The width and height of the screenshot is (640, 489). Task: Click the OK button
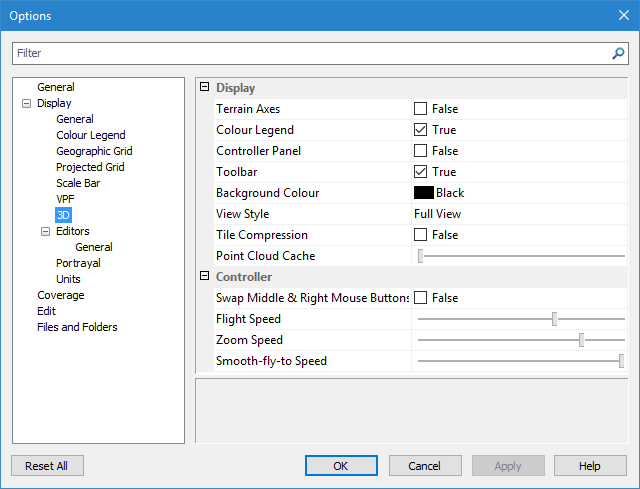coord(341,466)
